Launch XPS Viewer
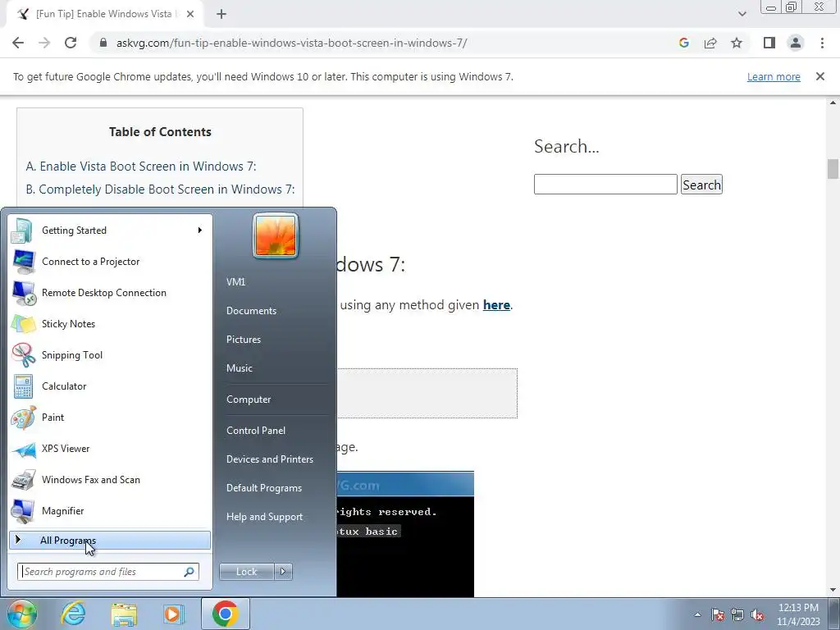The height and width of the screenshot is (630, 840). 110,449
